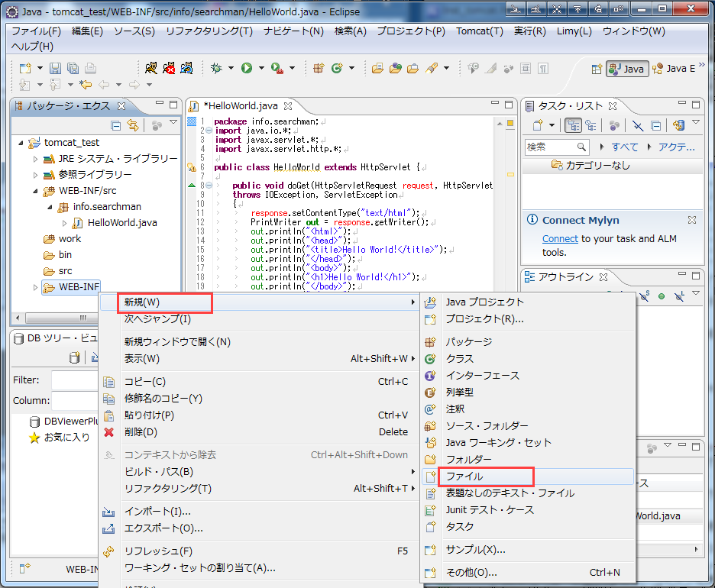Open the Task List view menu triangle

696,122
